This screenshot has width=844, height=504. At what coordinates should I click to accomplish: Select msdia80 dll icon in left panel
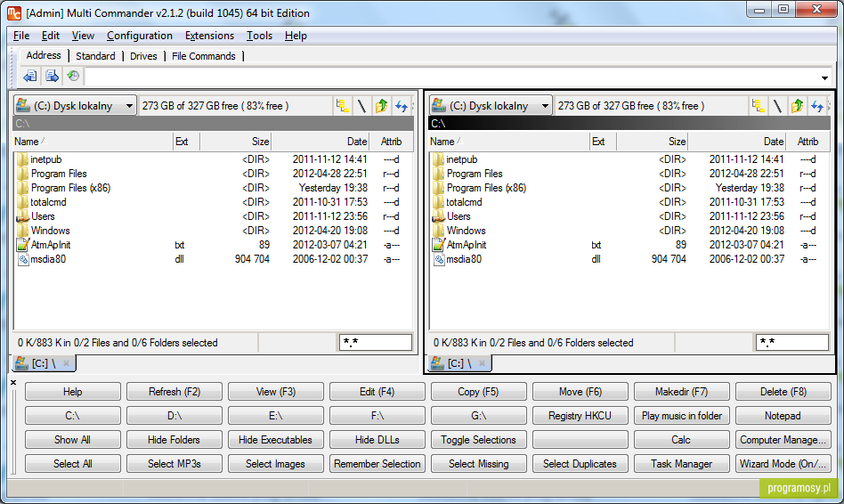point(22,259)
